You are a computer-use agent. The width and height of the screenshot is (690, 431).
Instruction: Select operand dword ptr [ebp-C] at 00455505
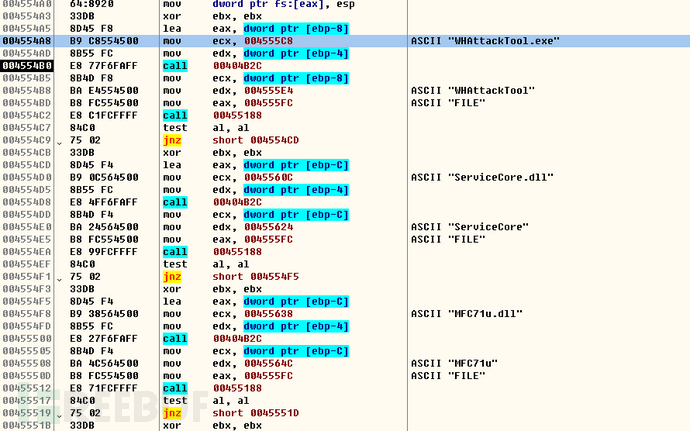click(296, 351)
